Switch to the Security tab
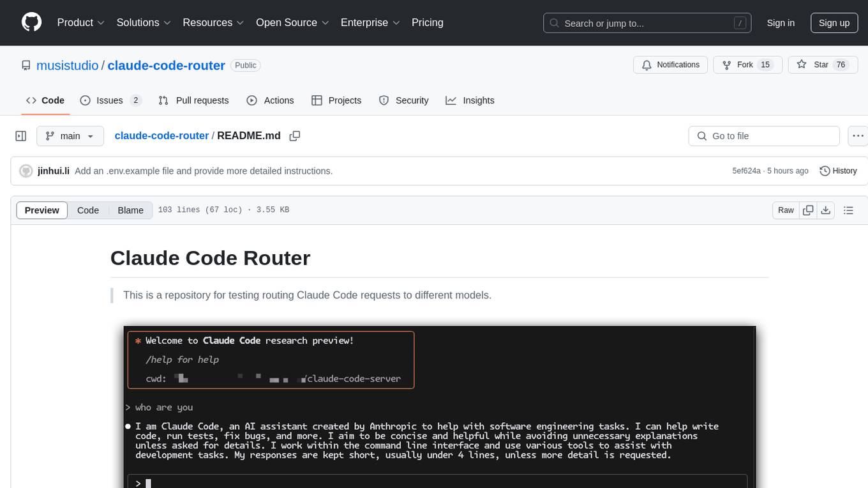This screenshot has height=488, width=868. coord(403,100)
